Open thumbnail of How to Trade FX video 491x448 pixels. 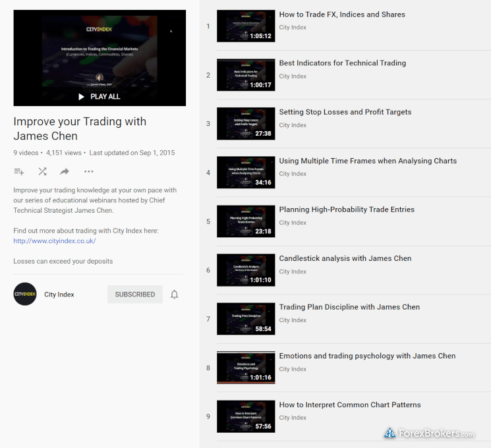click(x=246, y=26)
